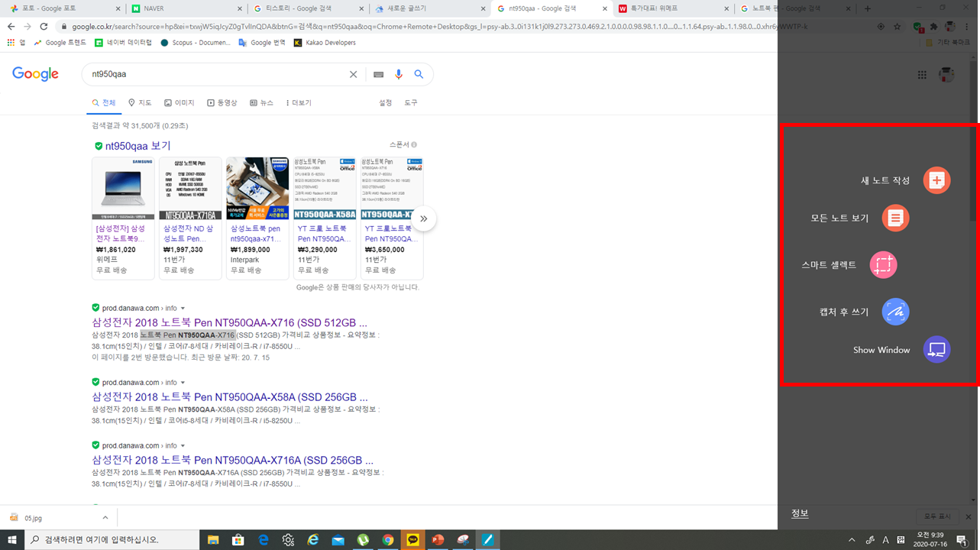Open the 05.jpg download options chevron
Screen dimensions: 980x550
tap(105, 517)
